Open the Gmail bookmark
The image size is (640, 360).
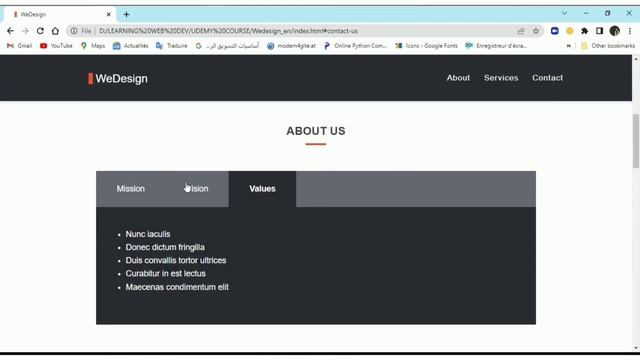click(x=19, y=46)
